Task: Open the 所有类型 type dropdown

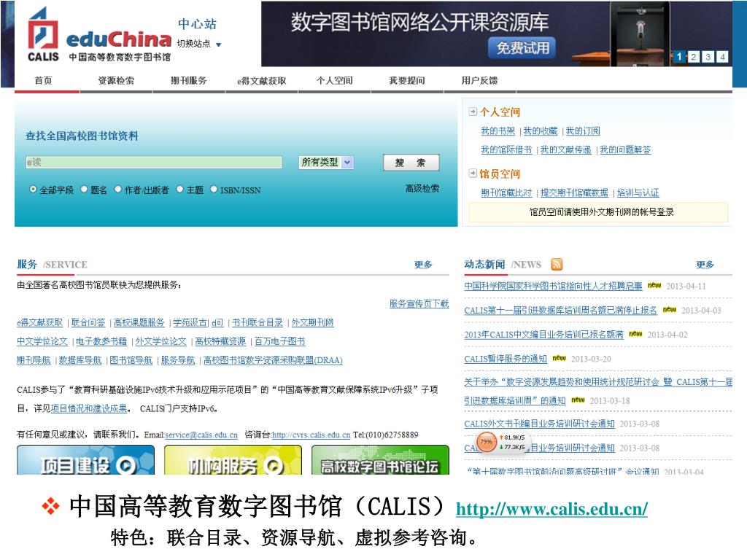Action: 326,163
